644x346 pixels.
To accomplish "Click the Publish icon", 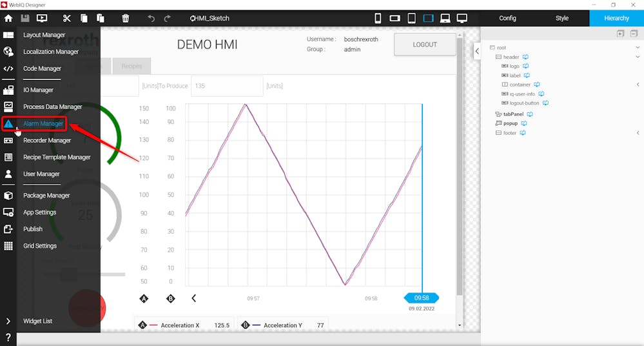I will tap(8, 229).
